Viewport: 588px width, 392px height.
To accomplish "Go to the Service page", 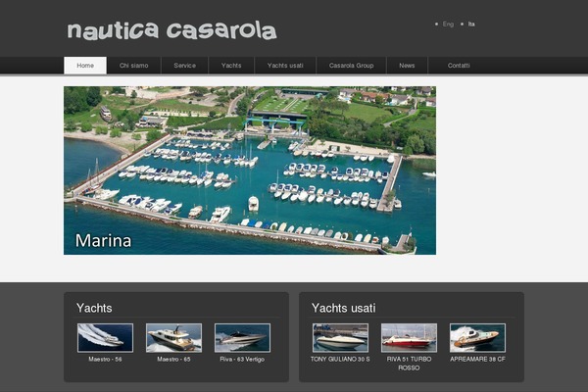I will click(x=184, y=66).
